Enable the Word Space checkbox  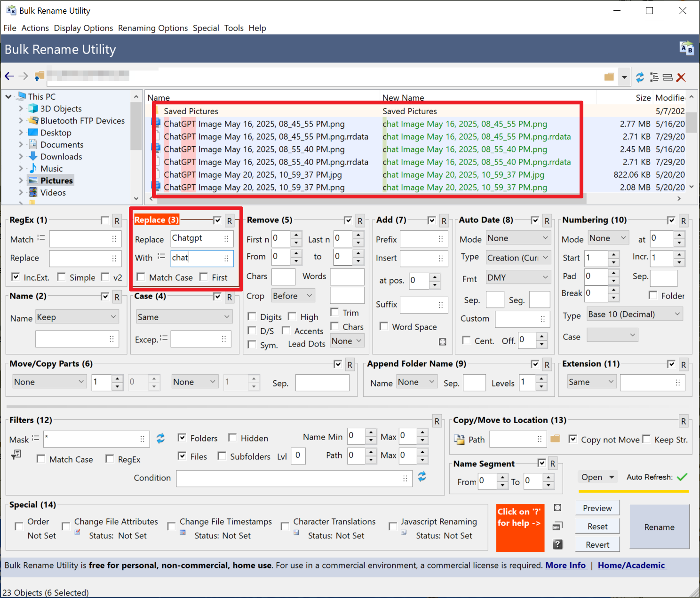[x=384, y=326]
